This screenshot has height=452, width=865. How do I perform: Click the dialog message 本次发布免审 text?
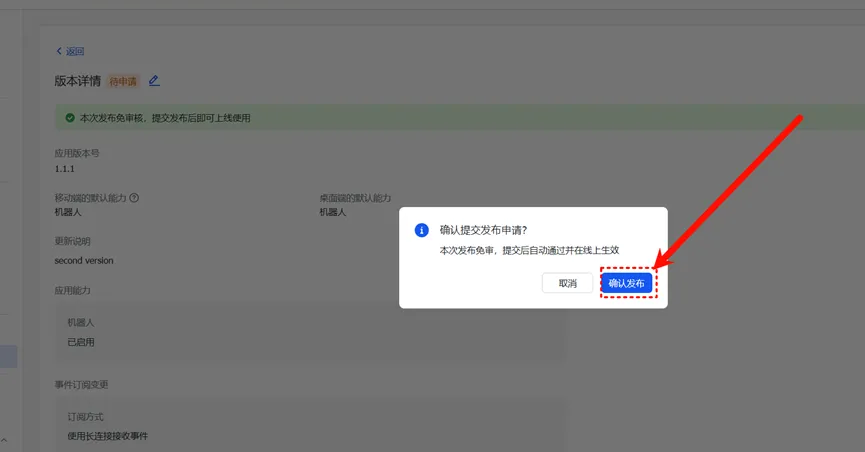[529, 251]
